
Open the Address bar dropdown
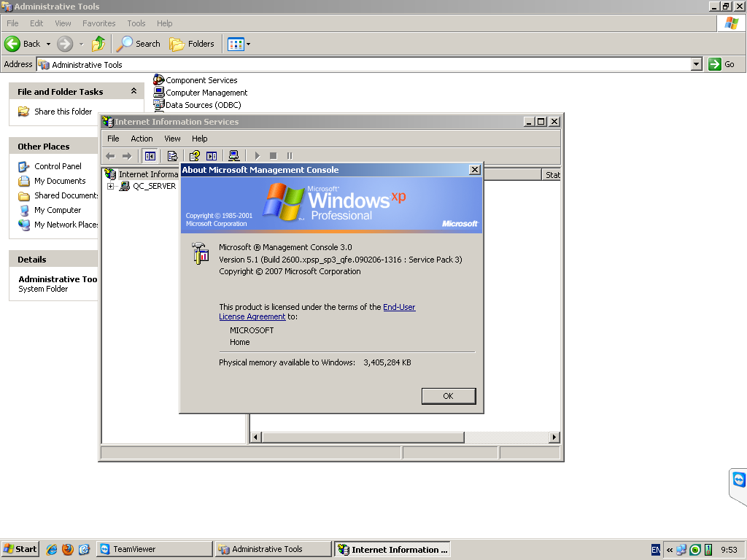(x=697, y=64)
